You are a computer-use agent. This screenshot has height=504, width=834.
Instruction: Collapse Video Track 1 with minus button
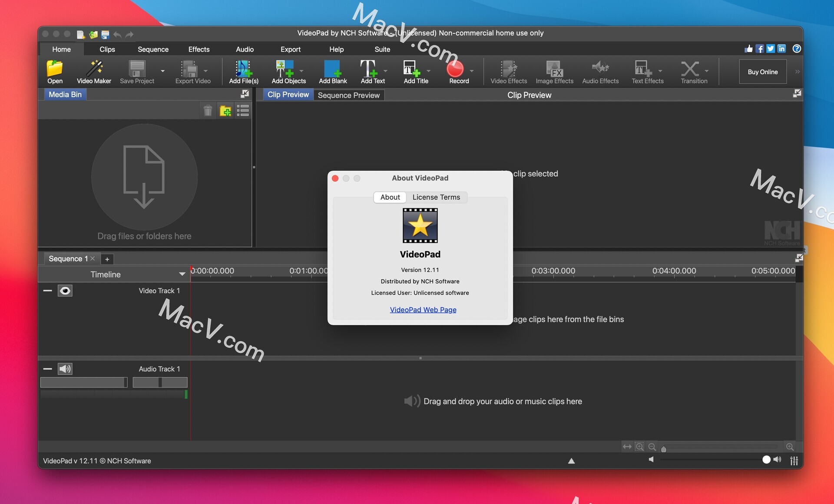tap(48, 290)
